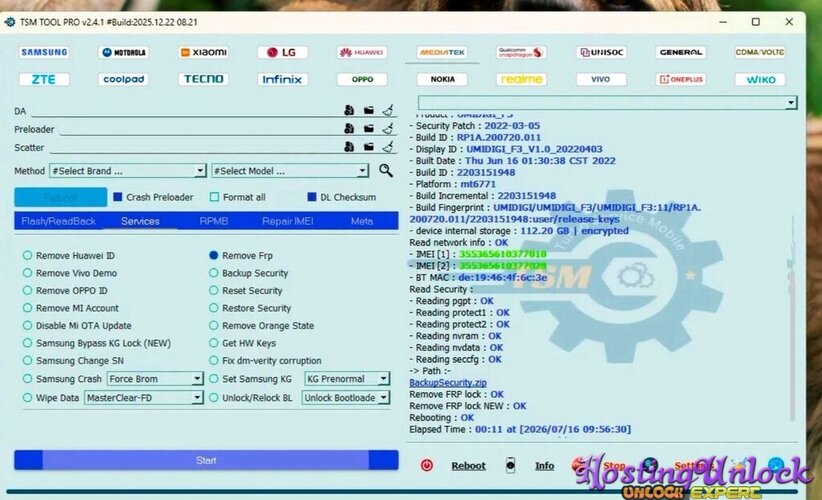822x500 pixels.
Task: Open the General brand section
Action: point(680,52)
